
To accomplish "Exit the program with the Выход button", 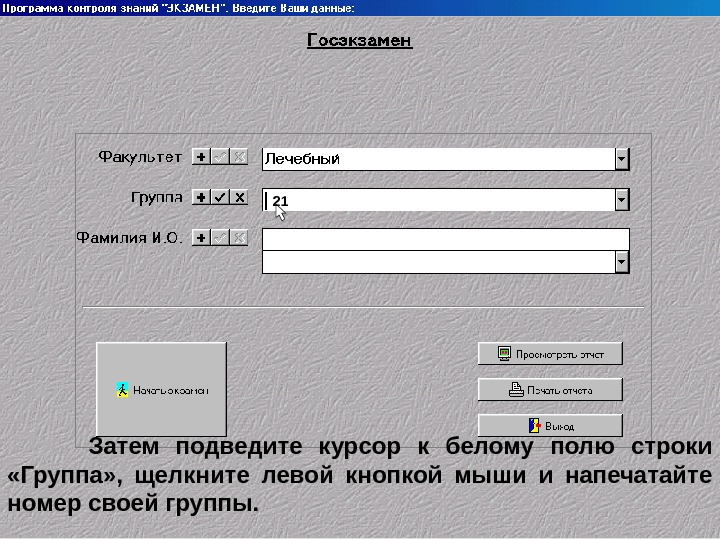I will tap(550, 425).
